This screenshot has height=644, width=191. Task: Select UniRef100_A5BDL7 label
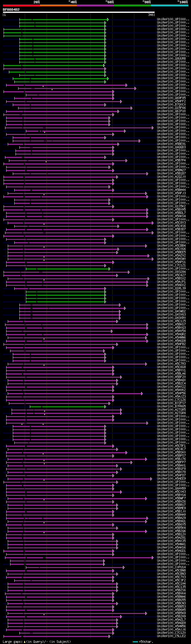pos(171,213)
